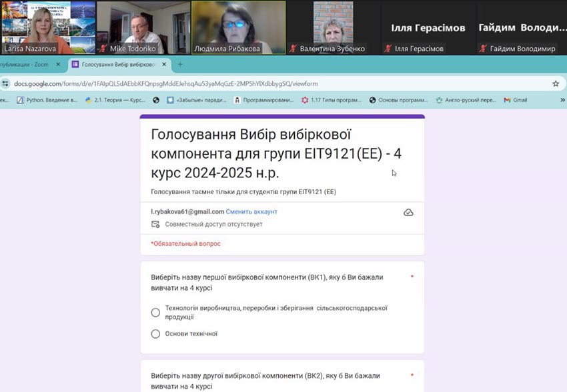Click the muted mic icon for Валентина Зубенко
Screen dimensions: 567x392
tap(293, 49)
